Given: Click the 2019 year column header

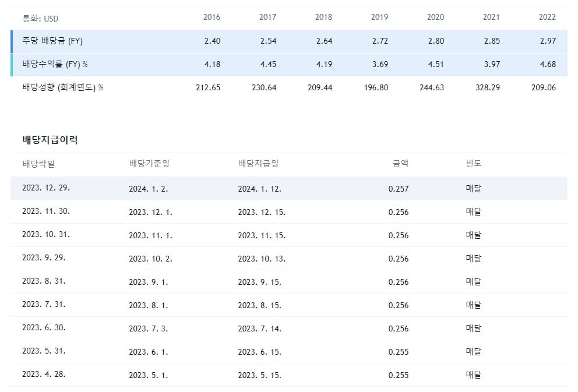Looking at the screenshot, I should pyautogui.click(x=380, y=17).
